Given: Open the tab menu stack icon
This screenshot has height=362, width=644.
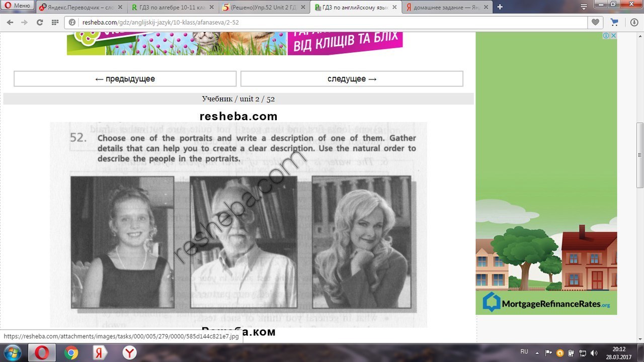Looking at the screenshot, I should coord(584,7).
